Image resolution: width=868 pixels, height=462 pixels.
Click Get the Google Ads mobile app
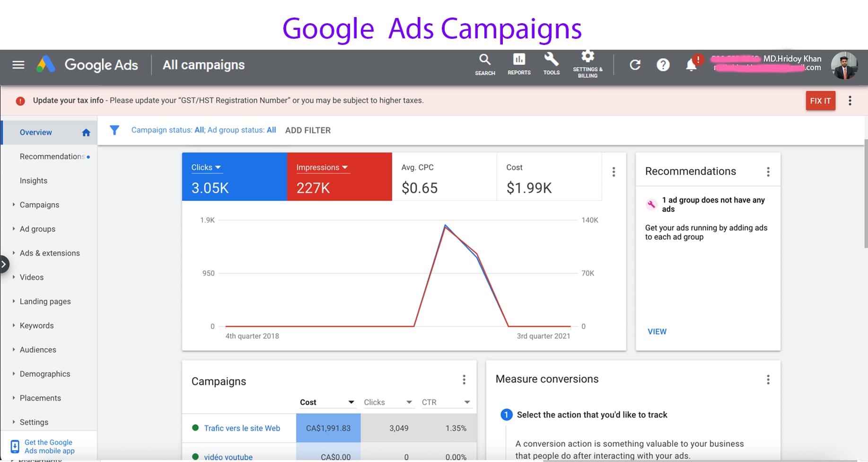tap(49, 446)
